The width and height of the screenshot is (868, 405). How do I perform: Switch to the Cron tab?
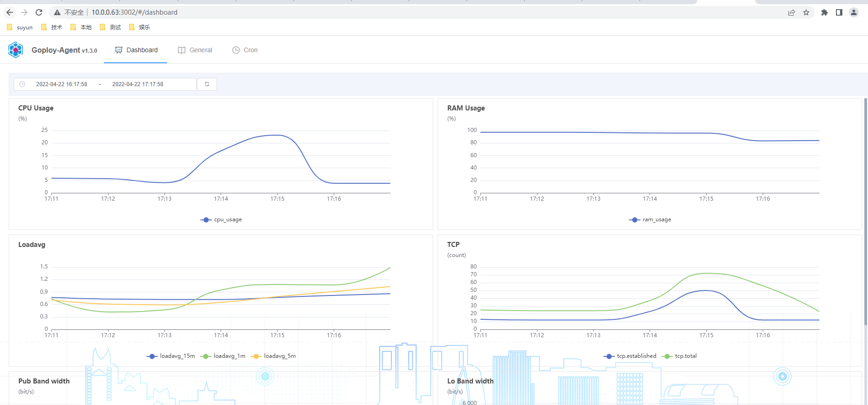tap(245, 50)
